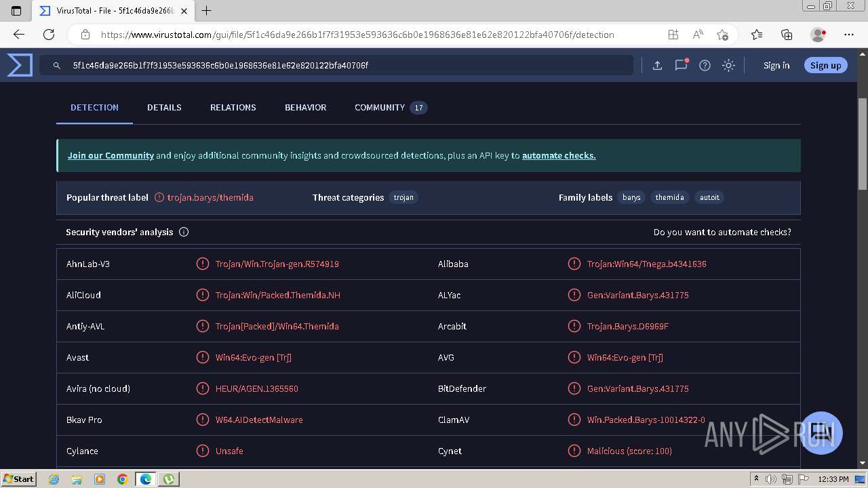Screen dimensions: 868x488
Task: Click Do you want to automate checks?
Action: click(x=722, y=232)
